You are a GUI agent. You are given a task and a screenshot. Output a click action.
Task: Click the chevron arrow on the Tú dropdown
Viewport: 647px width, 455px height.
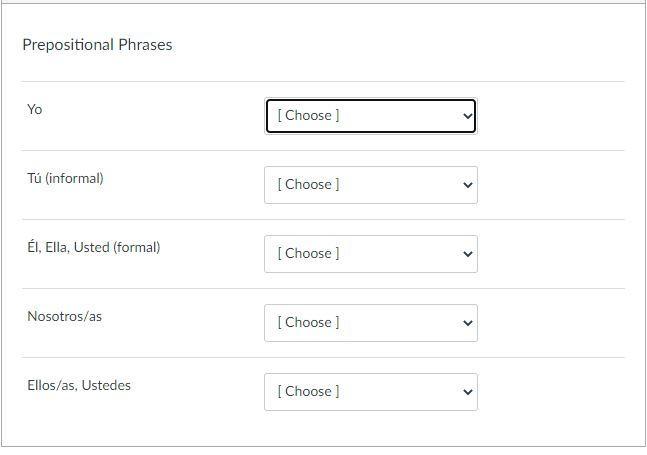[x=467, y=185]
